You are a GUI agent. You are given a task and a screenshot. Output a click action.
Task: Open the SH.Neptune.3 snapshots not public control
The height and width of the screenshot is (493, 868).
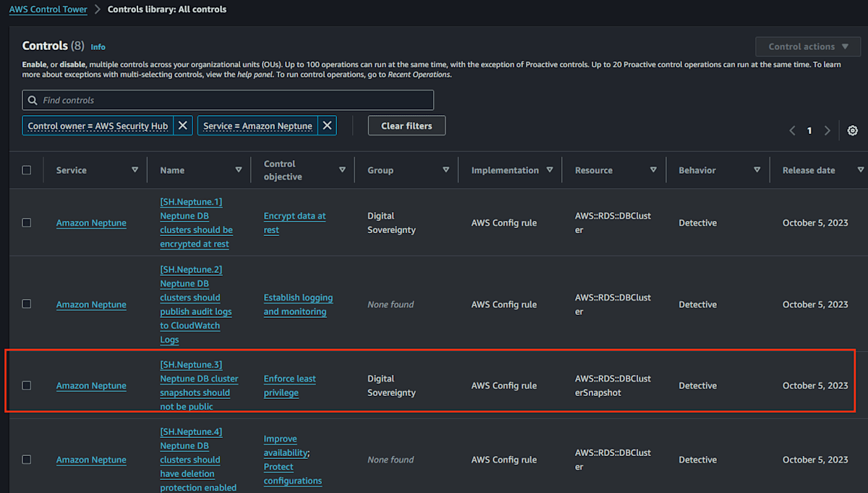point(199,385)
